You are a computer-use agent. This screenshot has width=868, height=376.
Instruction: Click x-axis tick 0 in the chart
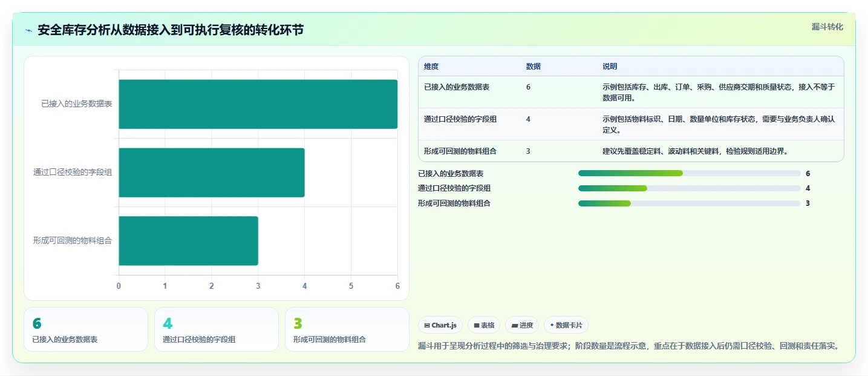pos(119,286)
